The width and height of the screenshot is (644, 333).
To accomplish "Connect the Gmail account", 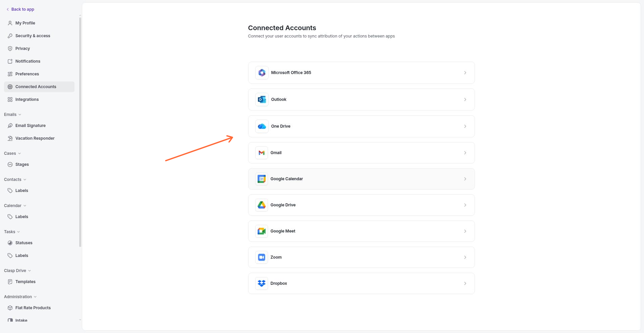I will coord(361,153).
